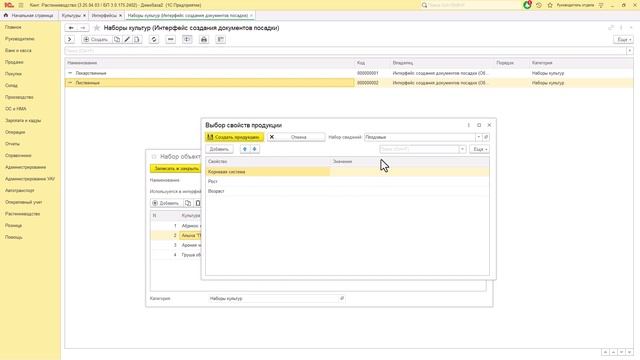Select the Наборы культур tab
Image resolution: width=640 pixels, height=360 pixels.
(x=188, y=16)
